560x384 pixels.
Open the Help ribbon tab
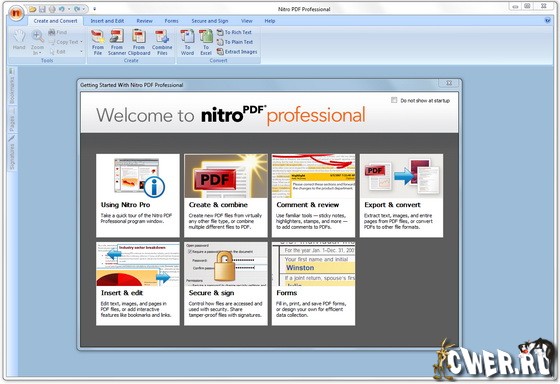pos(270,21)
